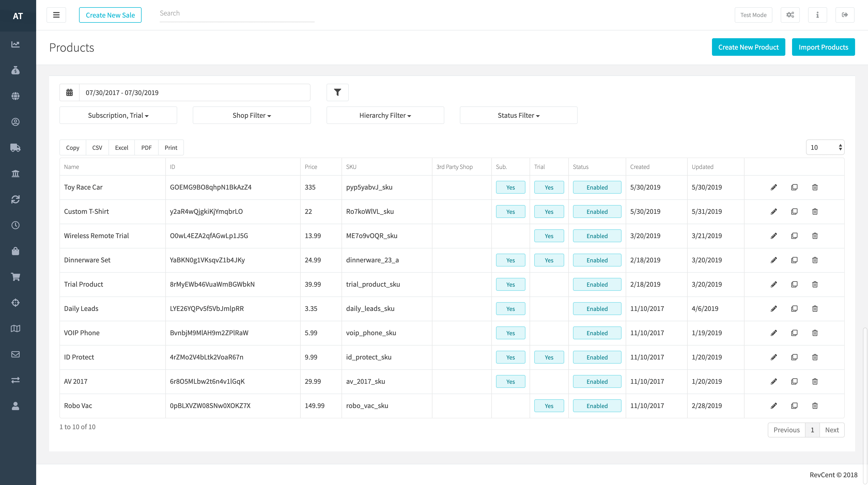Expand the Status Filter dropdown
Viewport: 868px width, 485px height.
(518, 115)
